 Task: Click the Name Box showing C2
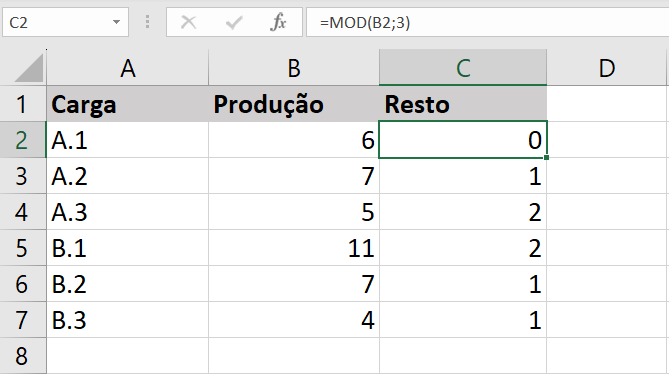[65, 22]
